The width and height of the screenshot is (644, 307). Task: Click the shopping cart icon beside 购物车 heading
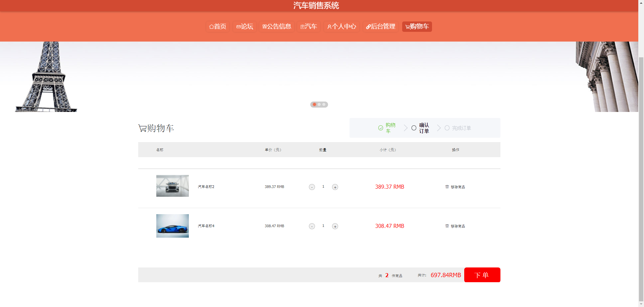(142, 128)
